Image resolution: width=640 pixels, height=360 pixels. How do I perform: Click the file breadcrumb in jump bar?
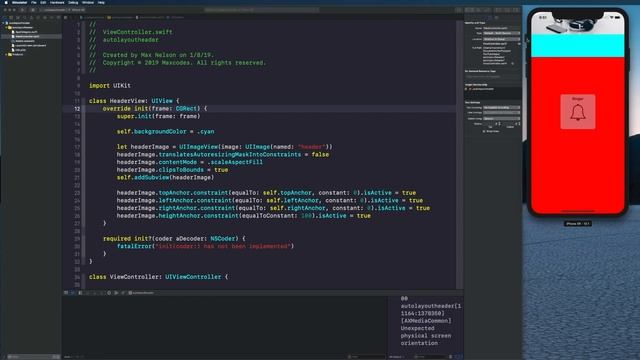click(x=150, y=18)
